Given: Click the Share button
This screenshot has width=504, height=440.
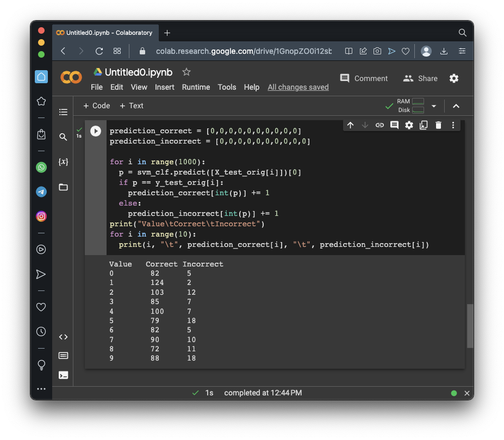Looking at the screenshot, I should 420,78.
